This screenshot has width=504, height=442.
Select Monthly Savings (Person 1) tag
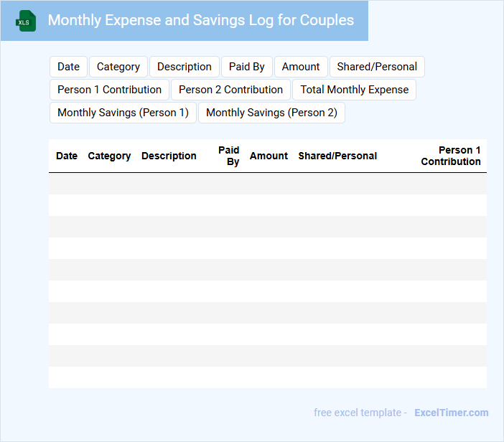pos(123,113)
